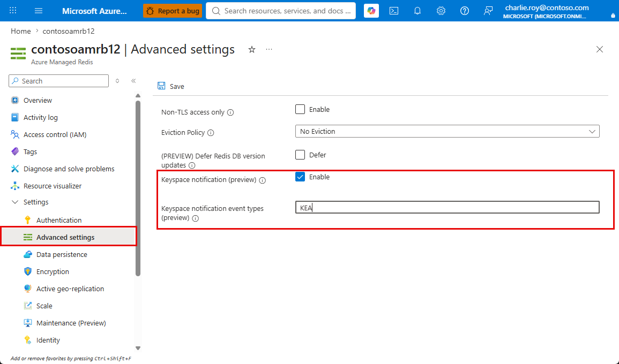Click the Azure Managed Redis resource icon

click(18, 53)
